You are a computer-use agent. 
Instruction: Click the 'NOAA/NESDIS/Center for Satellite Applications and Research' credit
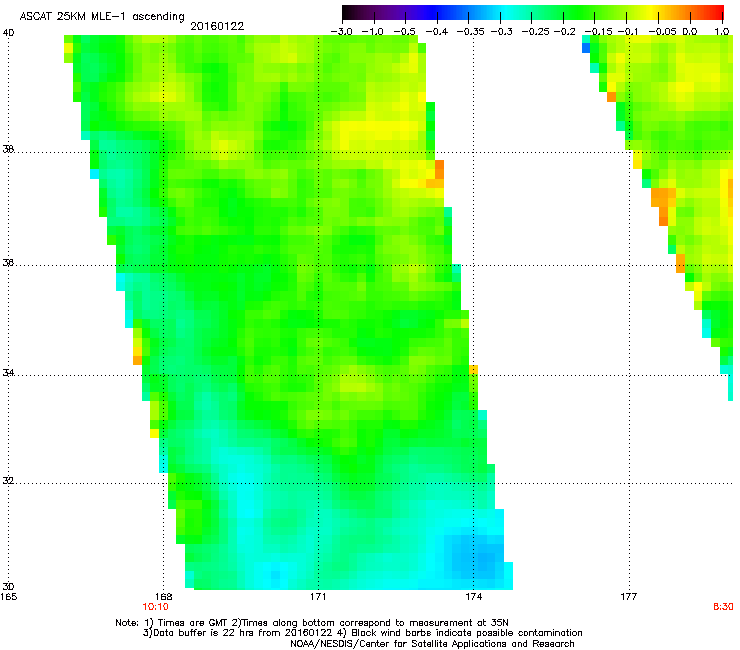point(432,644)
